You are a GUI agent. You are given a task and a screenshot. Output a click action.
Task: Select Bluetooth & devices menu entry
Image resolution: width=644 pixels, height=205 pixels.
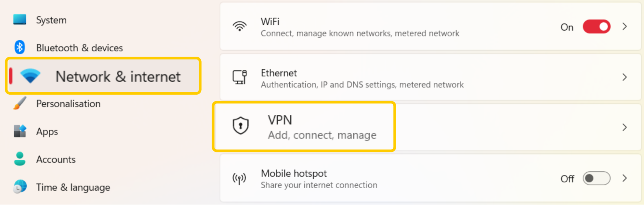(x=79, y=47)
